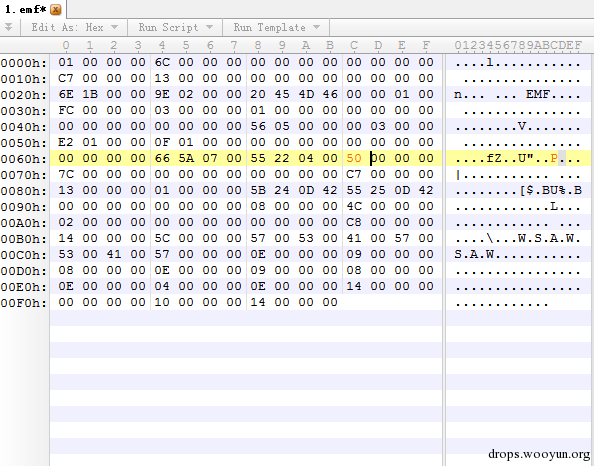Image resolution: width=594 pixels, height=466 pixels.
Task: Click the 6C byte in row 0000h
Action: [x=162, y=62]
